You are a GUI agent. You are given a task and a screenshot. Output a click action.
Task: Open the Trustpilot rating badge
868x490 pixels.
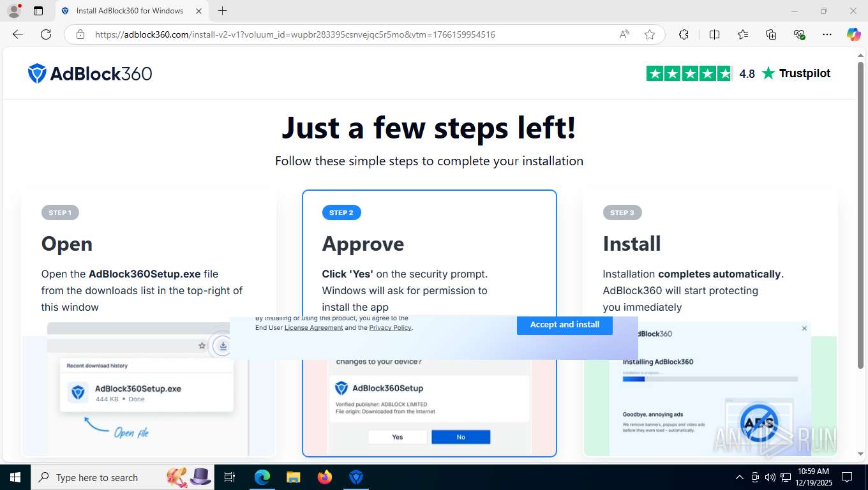(x=738, y=73)
